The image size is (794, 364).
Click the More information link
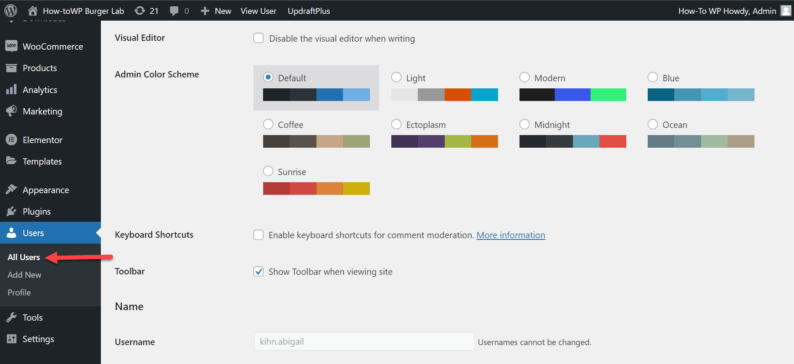(x=511, y=235)
